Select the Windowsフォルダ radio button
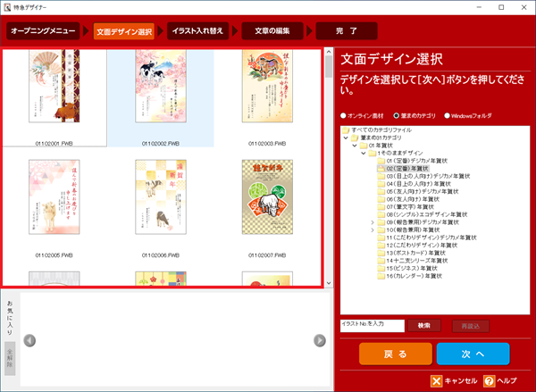The image size is (536, 392). tap(447, 116)
